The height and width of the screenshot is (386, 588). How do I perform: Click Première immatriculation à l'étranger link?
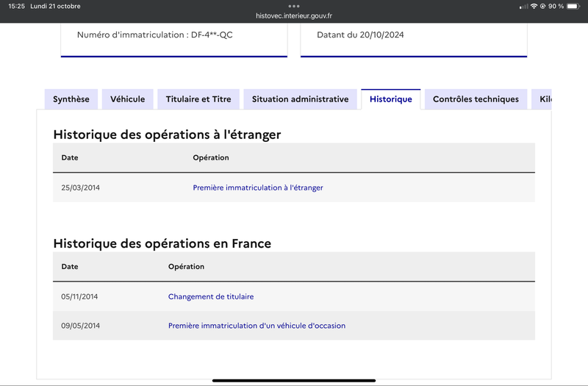tap(258, 187)
